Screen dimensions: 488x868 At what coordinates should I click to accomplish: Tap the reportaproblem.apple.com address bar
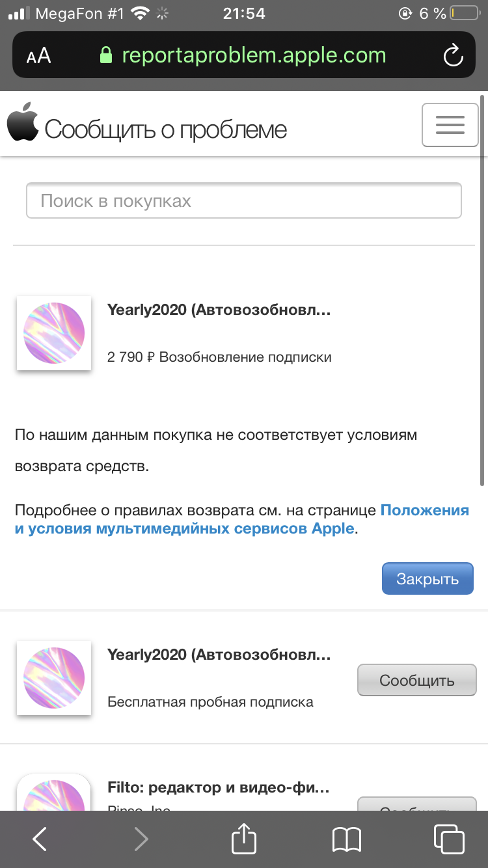tap(254, 56)
